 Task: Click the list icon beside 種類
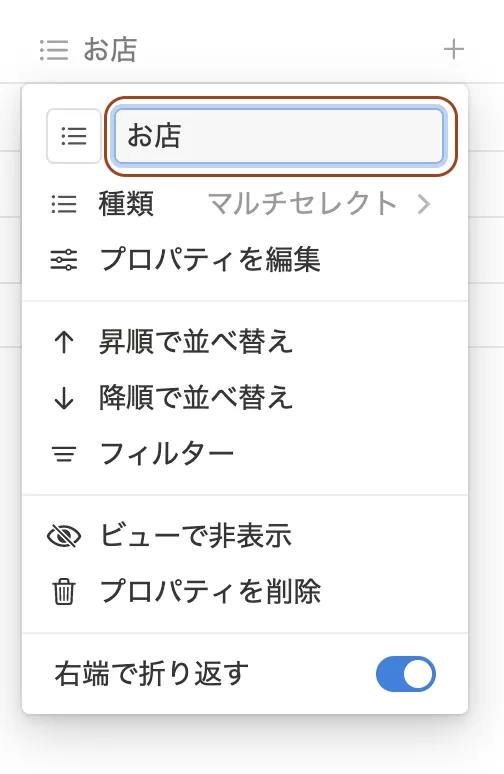click(x=64, y=204)
